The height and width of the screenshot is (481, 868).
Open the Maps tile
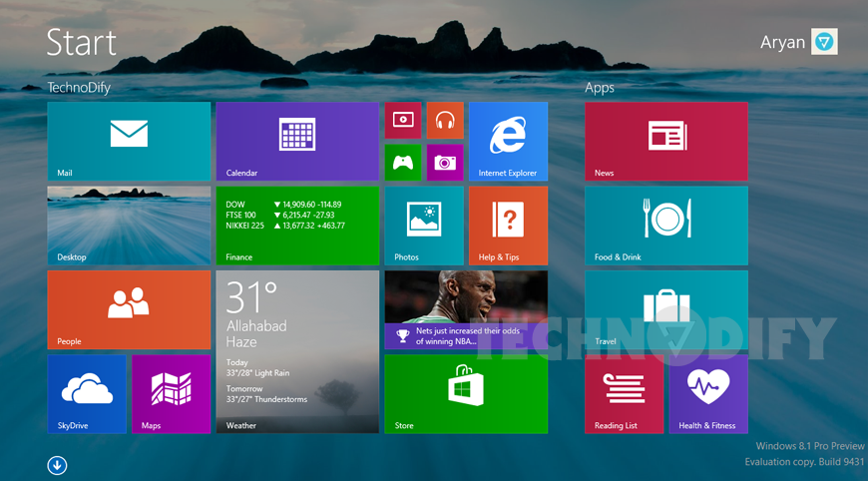point(171,394)
